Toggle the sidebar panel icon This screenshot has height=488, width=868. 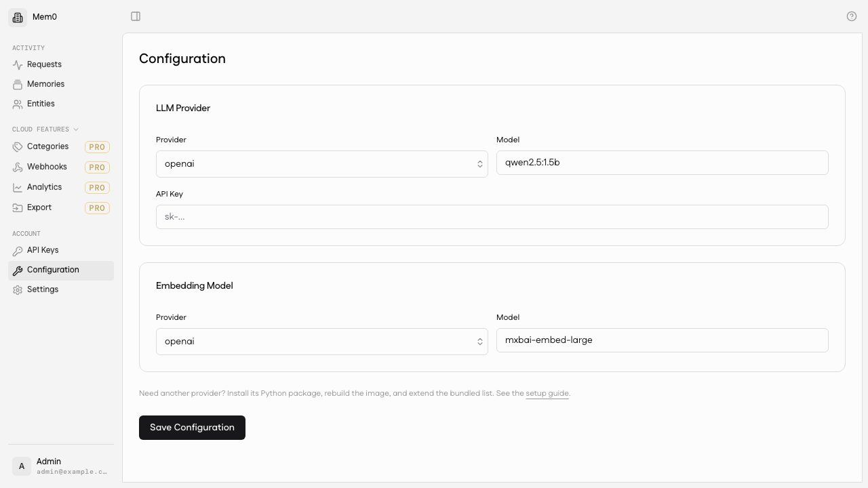pyautogui.click(x=136, y=16)
